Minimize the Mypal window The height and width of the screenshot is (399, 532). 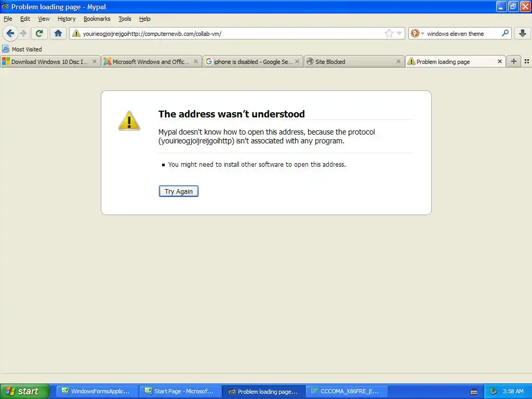501,6
